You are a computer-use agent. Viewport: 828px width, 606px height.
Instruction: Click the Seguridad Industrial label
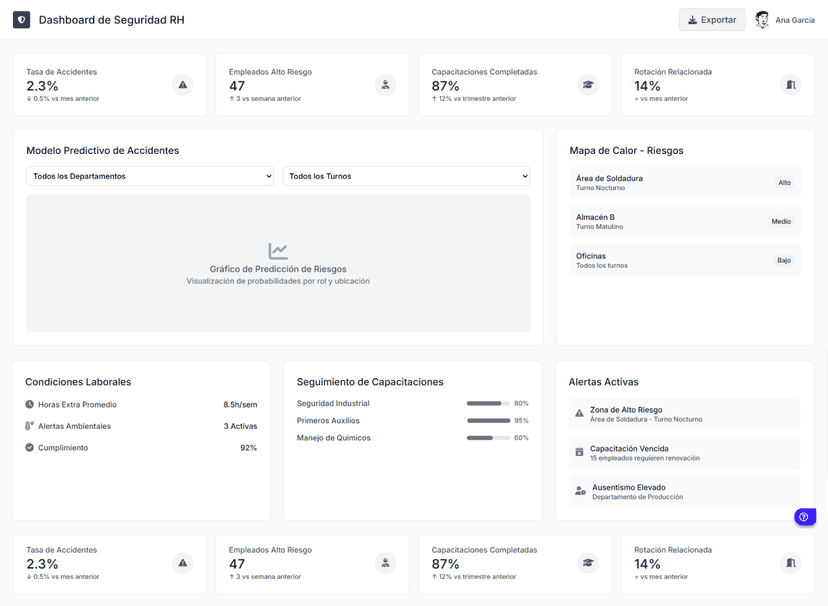pos(333,403)
